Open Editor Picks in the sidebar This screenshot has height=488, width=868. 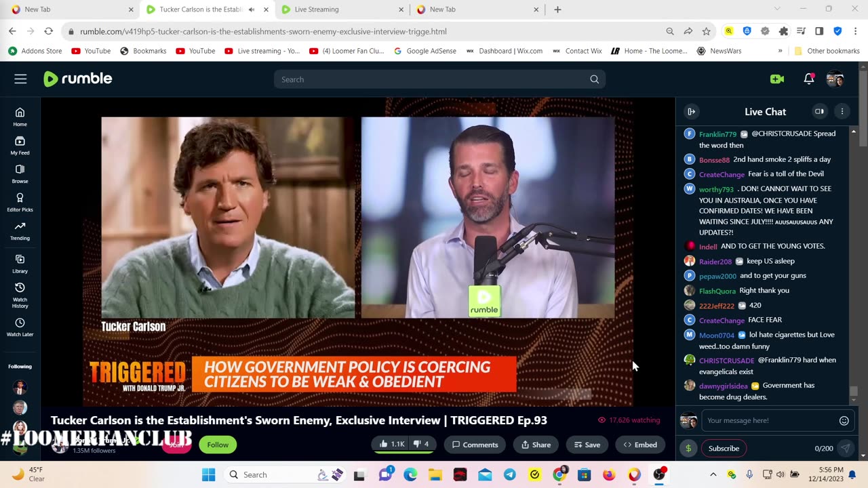pos(20,202)
